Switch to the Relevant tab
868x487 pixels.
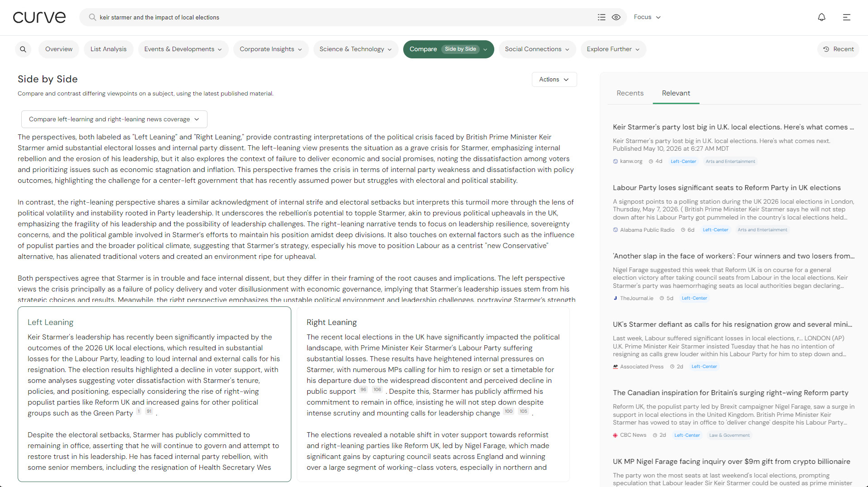(676, 93)
